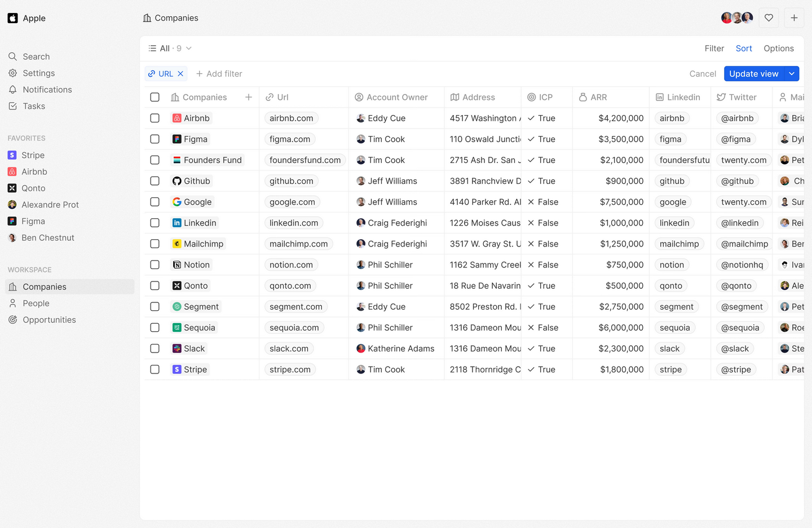Toggle the select-all checkbox in the header
The height and width of the screenshot is (528, 812).
pyautogui.click(x=155, y=96)
